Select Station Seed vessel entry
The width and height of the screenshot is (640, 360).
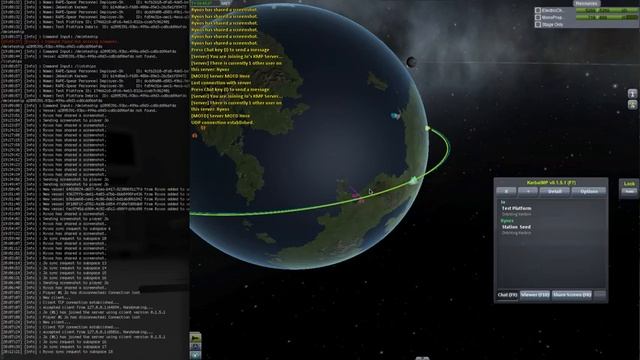pyautogui.click(x=516, y=227)
